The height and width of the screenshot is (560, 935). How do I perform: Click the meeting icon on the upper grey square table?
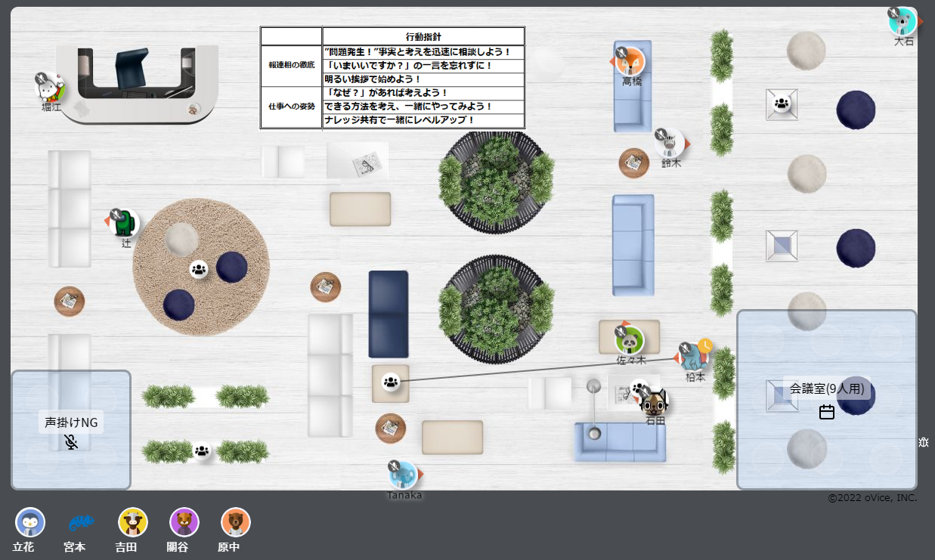(x=782, y=104)
